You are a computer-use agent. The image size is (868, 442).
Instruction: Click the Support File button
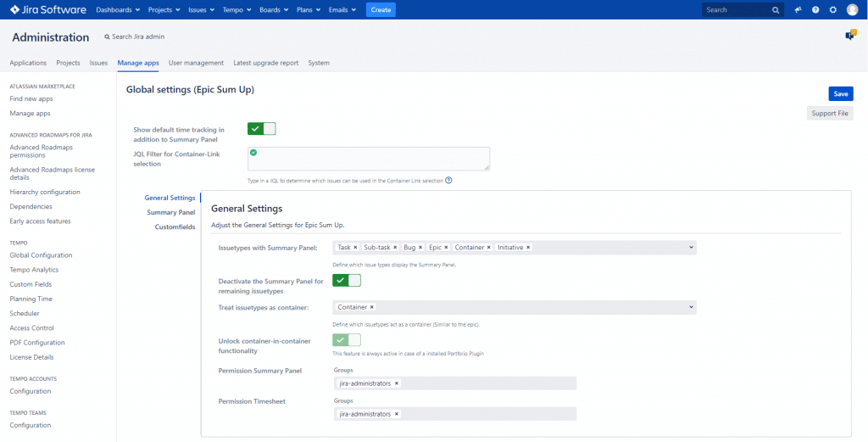click(x=830, y=114)
